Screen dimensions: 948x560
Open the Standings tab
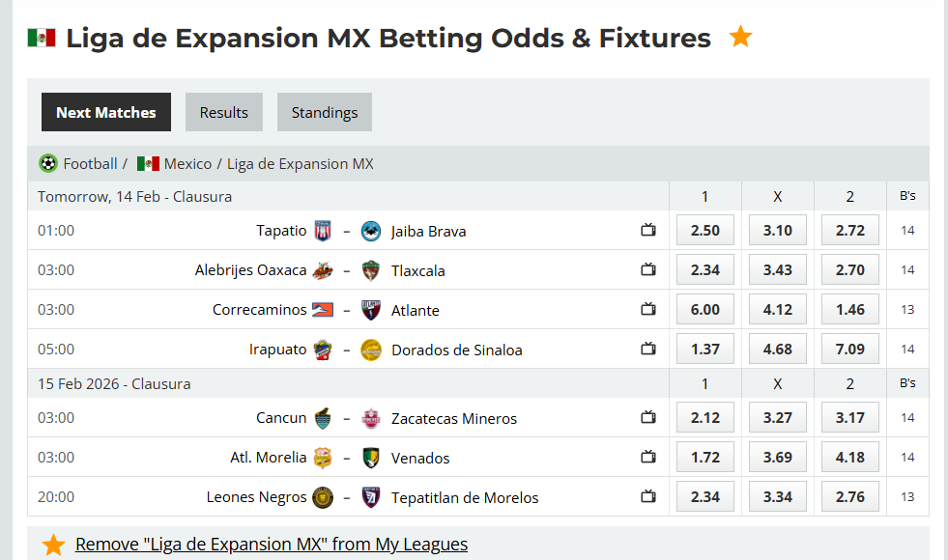point(324,111)
